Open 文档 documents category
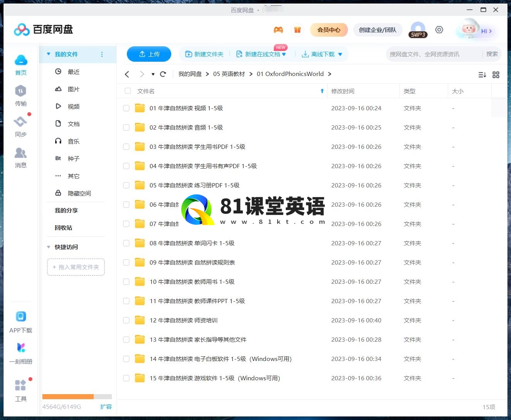This screenshot has height=420, width=511. 74,124
